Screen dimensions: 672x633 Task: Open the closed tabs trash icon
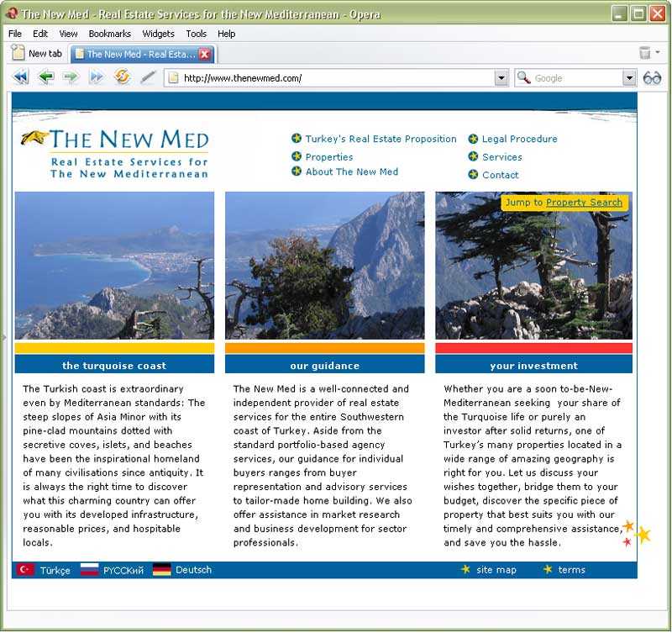click(644, 52)
